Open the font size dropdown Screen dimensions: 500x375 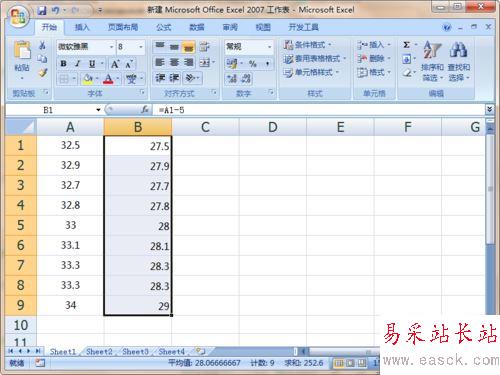[141, 47]
